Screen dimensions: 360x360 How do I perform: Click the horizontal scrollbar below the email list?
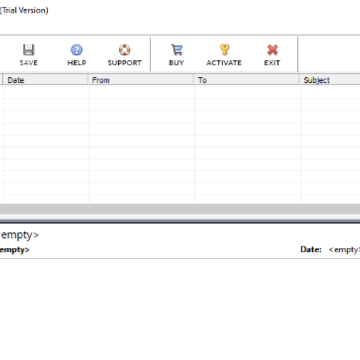pos(180,209)
